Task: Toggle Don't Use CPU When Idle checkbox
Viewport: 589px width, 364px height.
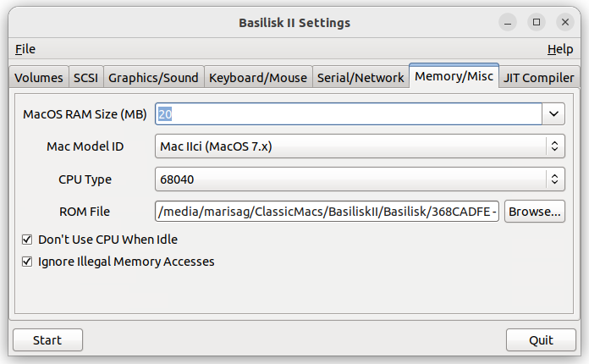Action: [27, 240]
